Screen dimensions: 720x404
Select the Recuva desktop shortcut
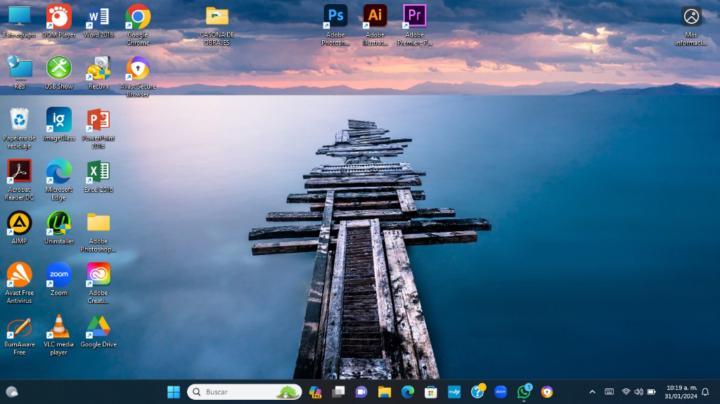tap(98, 73)
